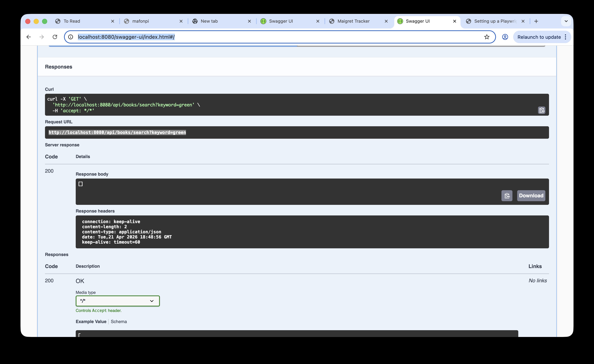Open the Media type dropdown
Image resolution: width=594 pixels, height=364 pixels.
tap(118, 301)
